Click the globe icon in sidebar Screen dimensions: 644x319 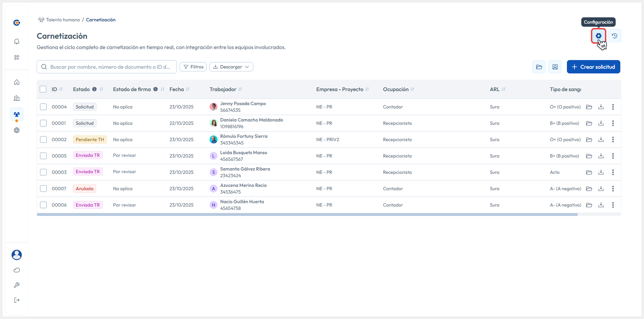17,130
